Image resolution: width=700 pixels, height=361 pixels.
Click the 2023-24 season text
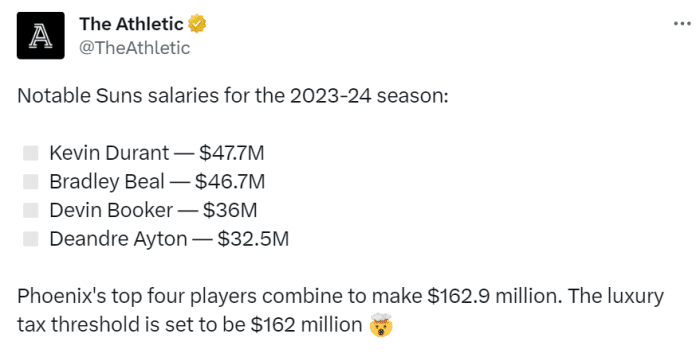pos(369,96)
